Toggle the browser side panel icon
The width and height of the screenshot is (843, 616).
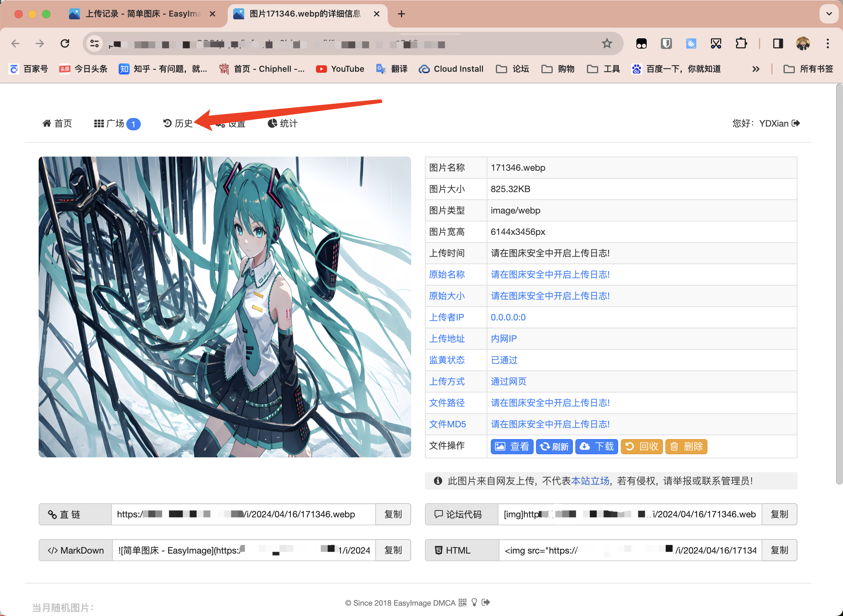[x=778, y=43]
